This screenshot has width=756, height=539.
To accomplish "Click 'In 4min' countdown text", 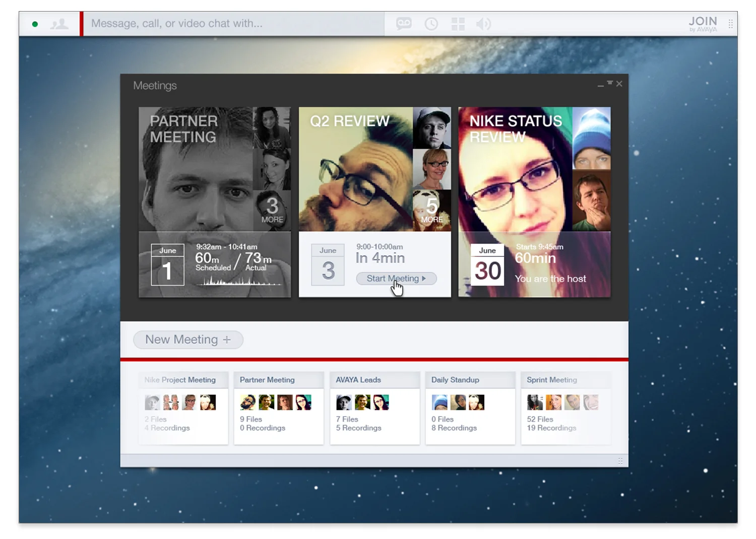I will (x=380, y=258).
